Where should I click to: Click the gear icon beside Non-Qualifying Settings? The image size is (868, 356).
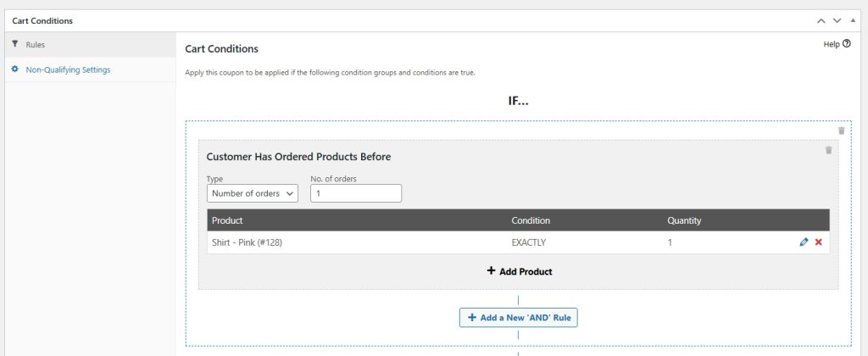tap(15, 70)
